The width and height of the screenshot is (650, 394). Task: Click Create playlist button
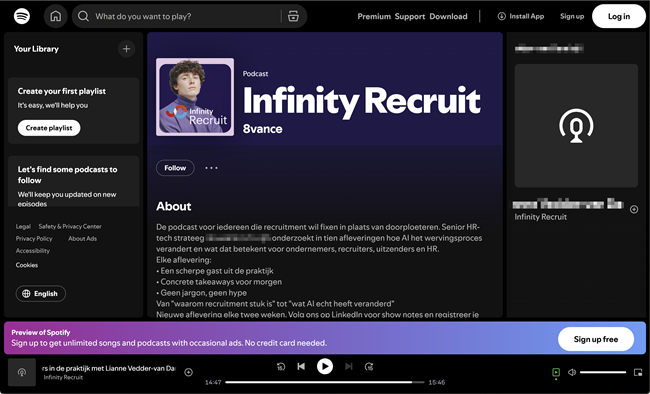coord(49,128)
